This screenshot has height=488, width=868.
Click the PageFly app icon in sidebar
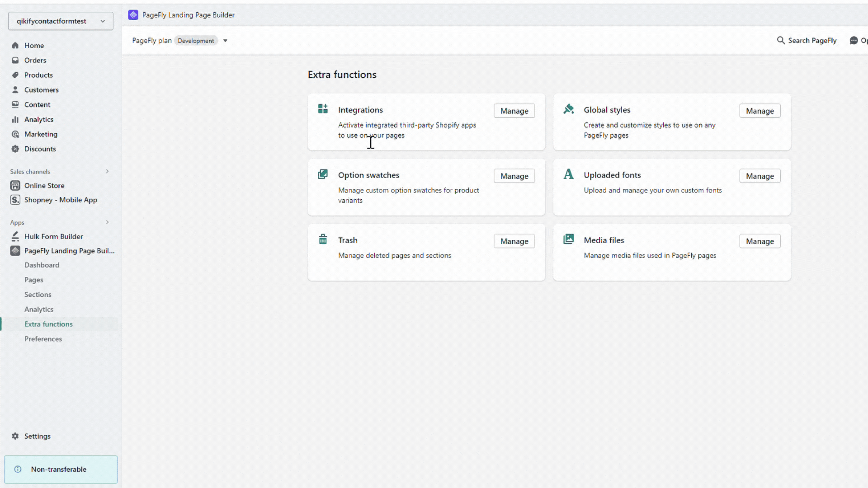[x=15, y=251]
